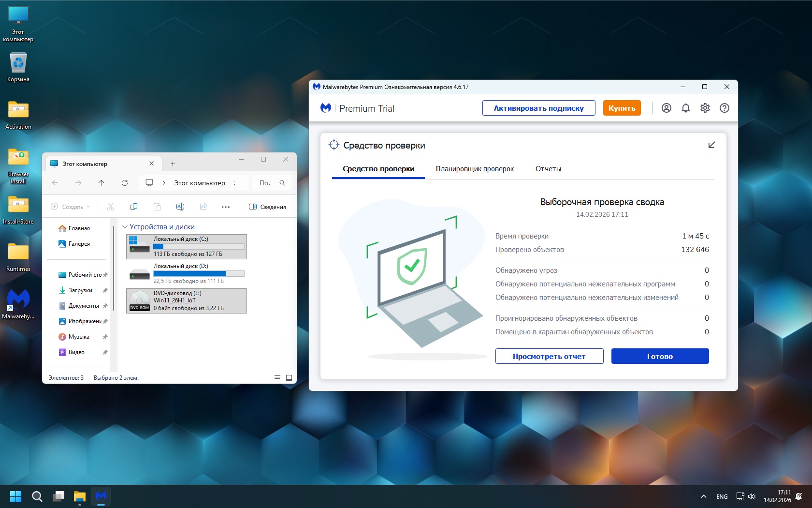812x508 pixels.
Task: Open Malwarebytes help question mark icon
Action: [x=724, y=108]
